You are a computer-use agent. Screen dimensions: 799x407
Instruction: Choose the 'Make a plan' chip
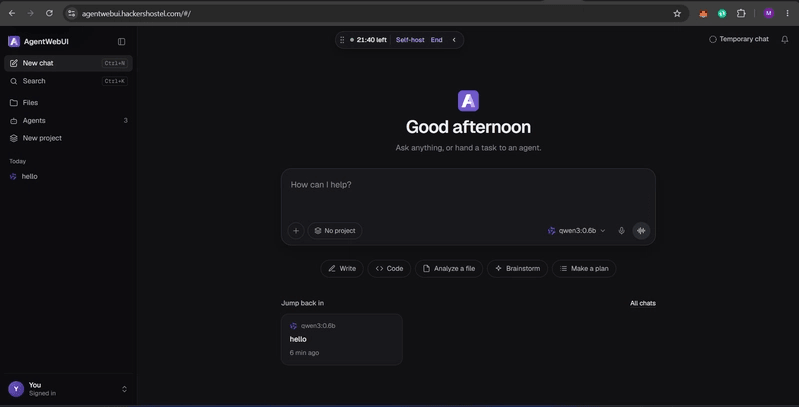point(584,268)
